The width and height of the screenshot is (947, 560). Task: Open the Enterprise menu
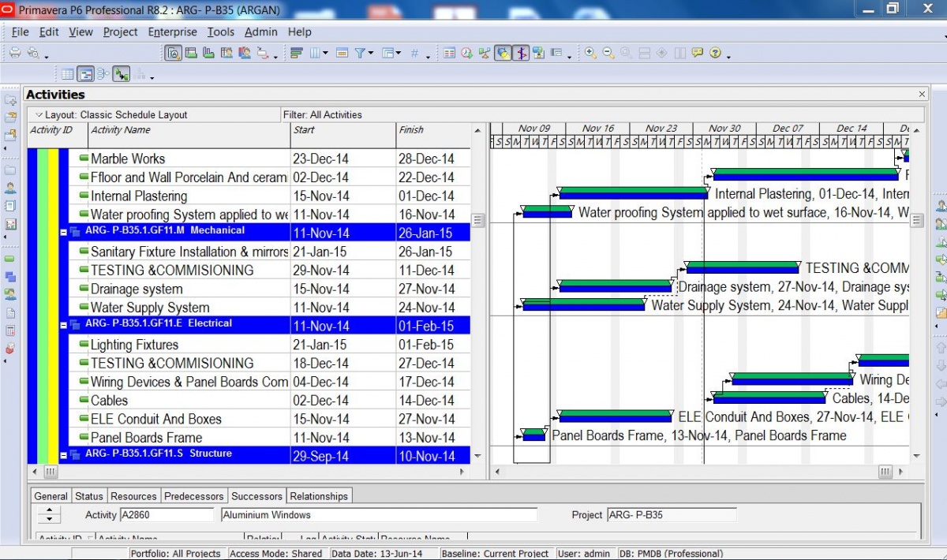coord(173,32)
